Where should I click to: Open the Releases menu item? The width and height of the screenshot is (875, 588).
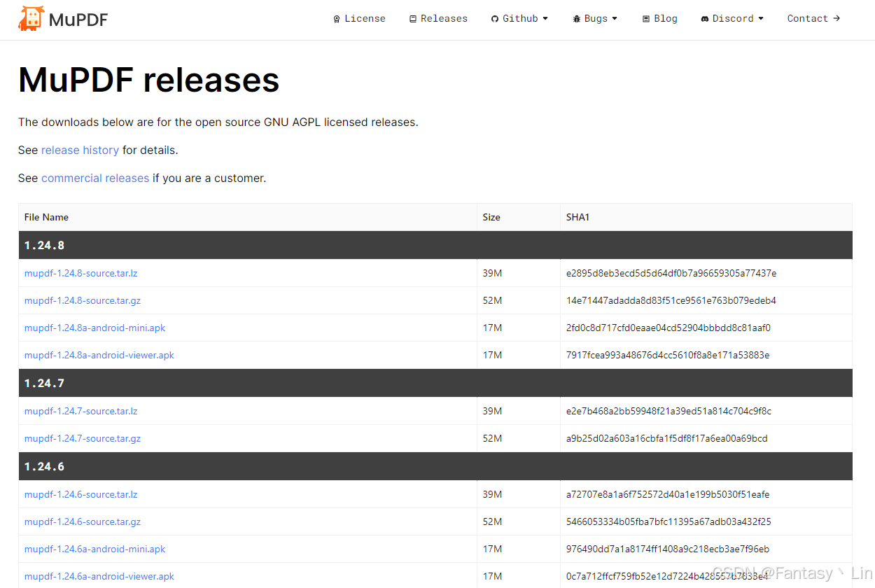[444, 19]
